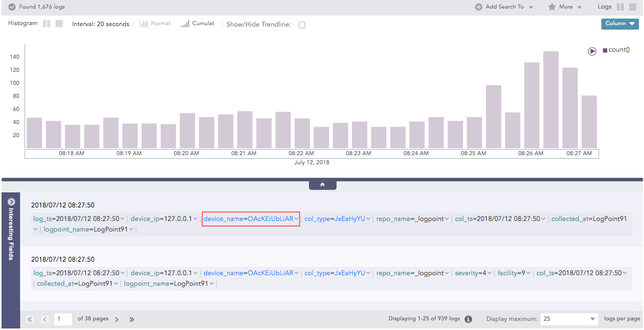Click the play icon beside the count() legend
Image resolution: width=644 pixels, height=330 pixels.
click(592, 51)
